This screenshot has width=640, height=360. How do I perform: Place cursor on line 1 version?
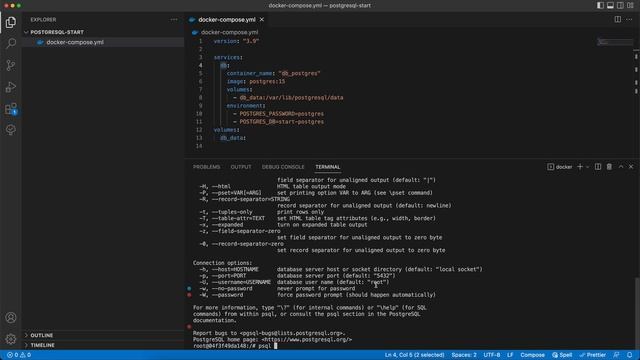pos(237,41)
